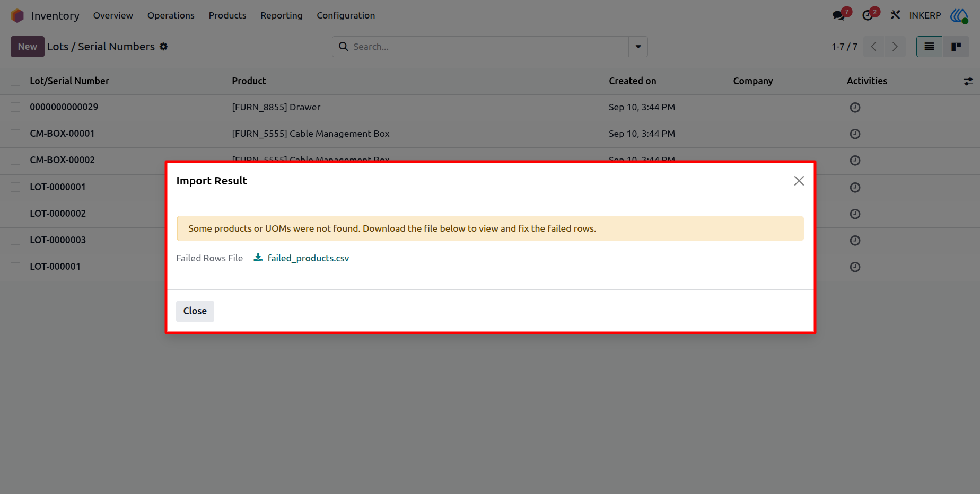This screenshot has width=980, height=494.
Task: Check the box for LOT-0000002
Action: [x=15, y=214]
